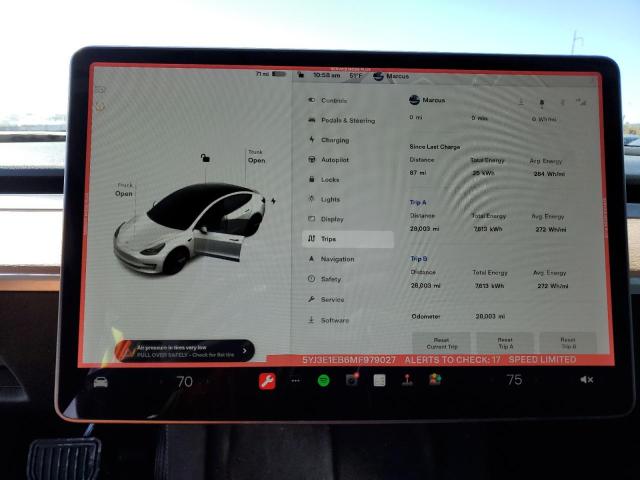Open the white notes app icon in dock
The image size is (640, 480).
click(x=379, y=380)
